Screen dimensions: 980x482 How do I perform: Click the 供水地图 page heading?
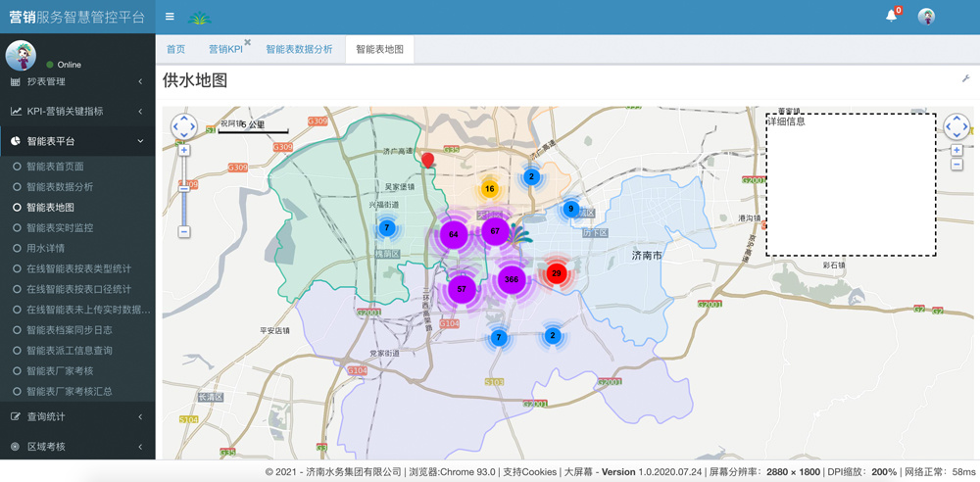(x=195, y=80)
